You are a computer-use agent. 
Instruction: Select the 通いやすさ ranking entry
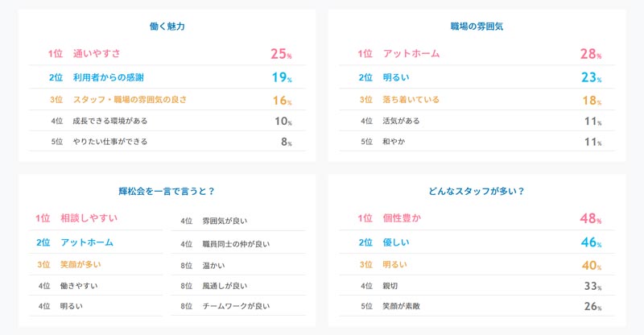tap(97, 54)
